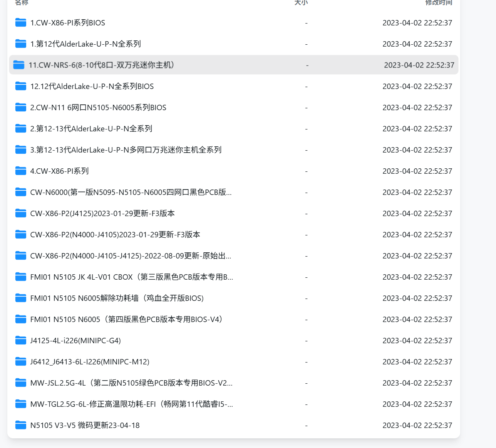Select FMI01 N5105 JK 4L-V01 CBOX name
The image size is (496, 448).
(x=132, y=277)
